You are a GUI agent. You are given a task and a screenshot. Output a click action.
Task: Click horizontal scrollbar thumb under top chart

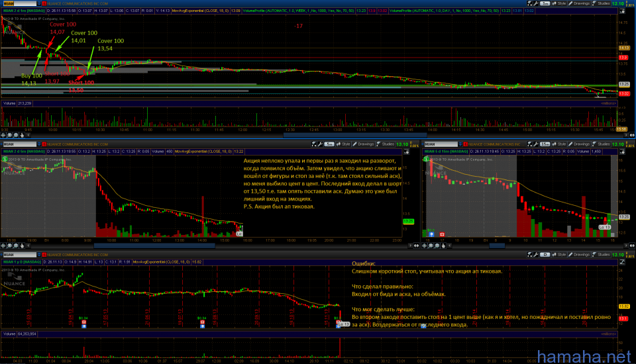(355, 135)
